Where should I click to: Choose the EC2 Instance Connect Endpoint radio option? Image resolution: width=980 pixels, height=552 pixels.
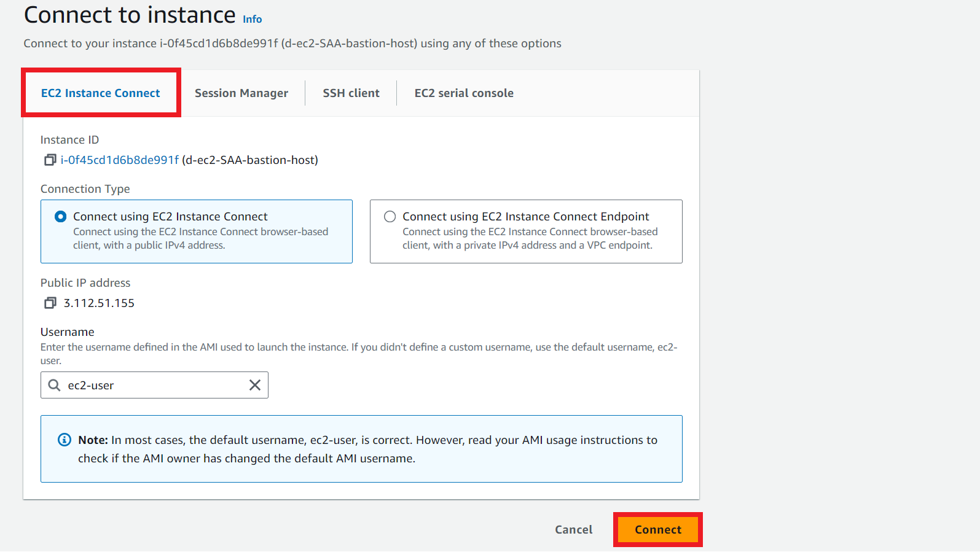tap(390, 217)
